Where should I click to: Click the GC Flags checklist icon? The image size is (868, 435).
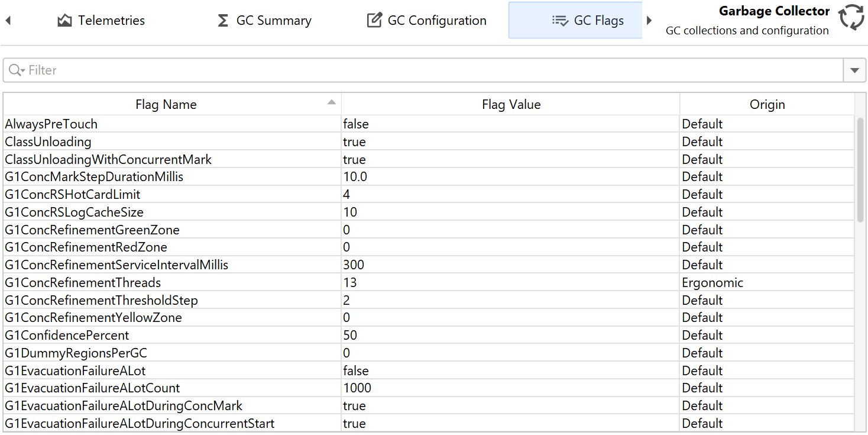[x=559, y=21]
